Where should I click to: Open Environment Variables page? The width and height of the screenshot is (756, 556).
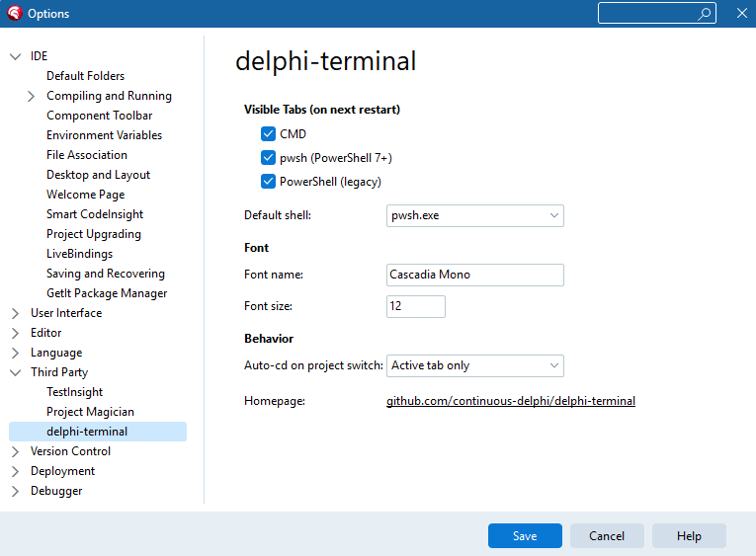tap(104, 135)
